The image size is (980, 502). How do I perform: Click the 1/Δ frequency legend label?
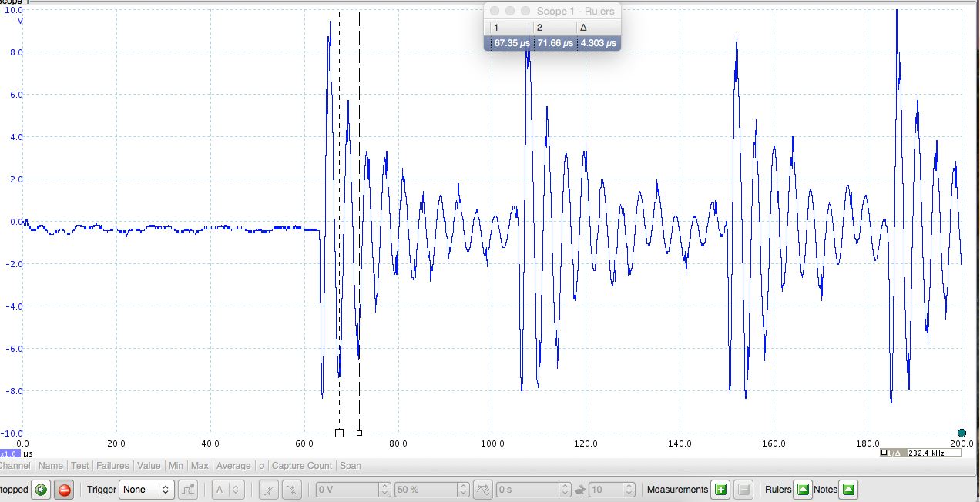pyautogui.click(x=892, y=453)
